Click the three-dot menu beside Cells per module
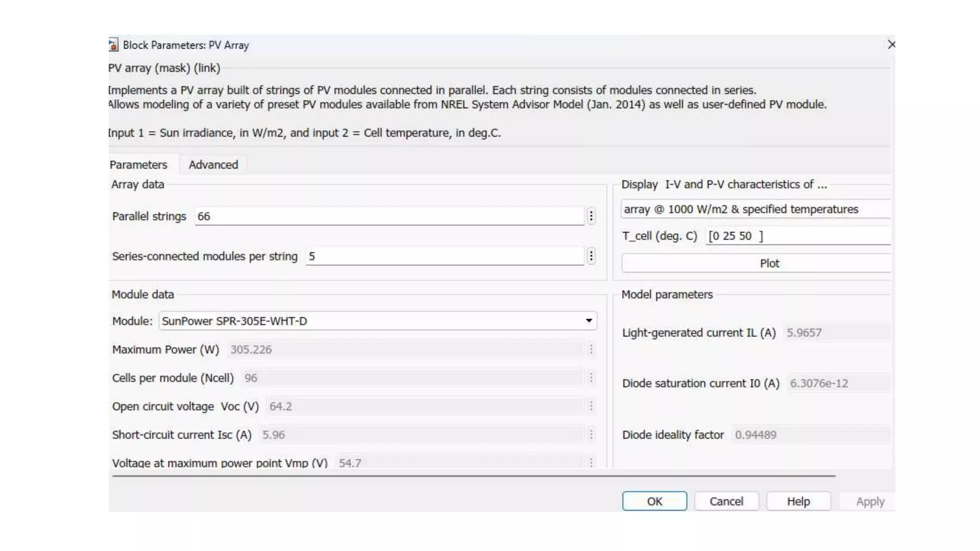980x551 pixels. click(x=591, y=378)
